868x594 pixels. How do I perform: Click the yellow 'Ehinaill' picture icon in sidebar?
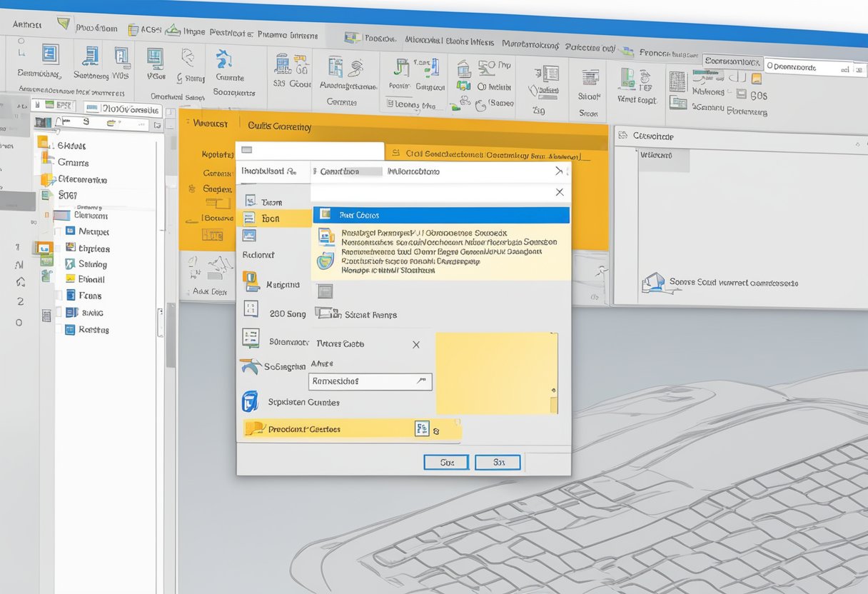(x=70, y=280)
